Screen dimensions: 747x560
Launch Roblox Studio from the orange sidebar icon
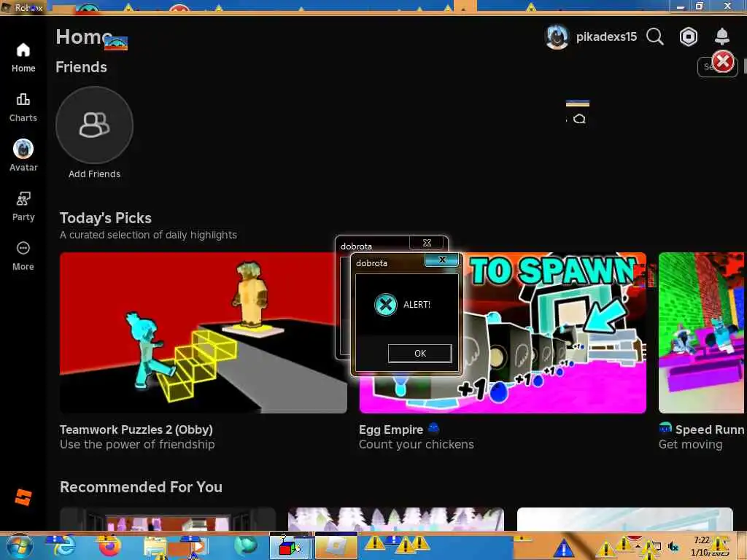23,497
